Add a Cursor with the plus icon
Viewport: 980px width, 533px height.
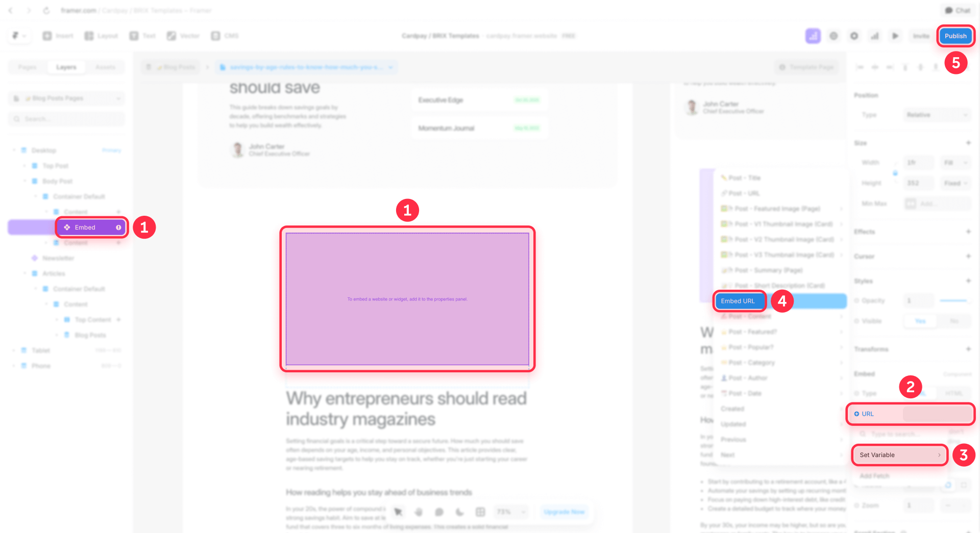[968, 256]
